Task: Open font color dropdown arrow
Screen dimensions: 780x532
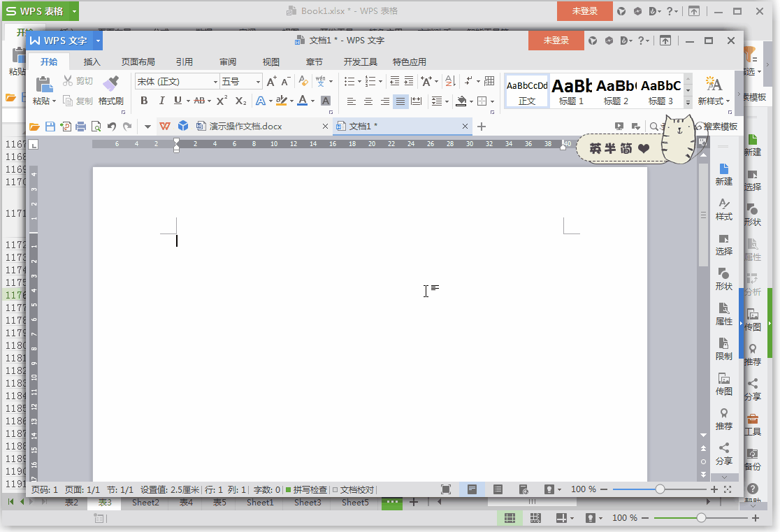Action: pyautogui.click(x=313, y=101)
